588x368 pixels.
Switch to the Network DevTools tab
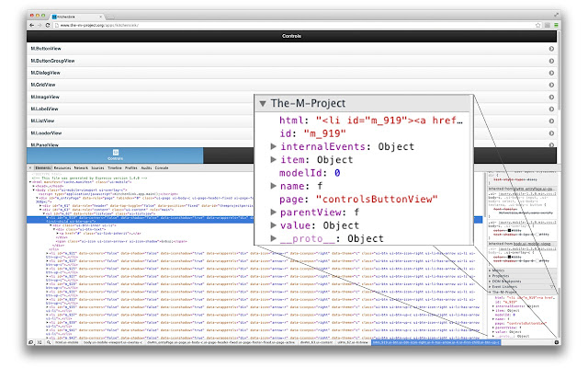point(81,167)
